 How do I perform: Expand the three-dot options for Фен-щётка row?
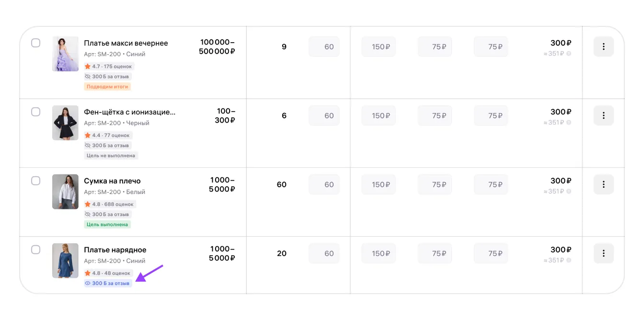point(603,115)
